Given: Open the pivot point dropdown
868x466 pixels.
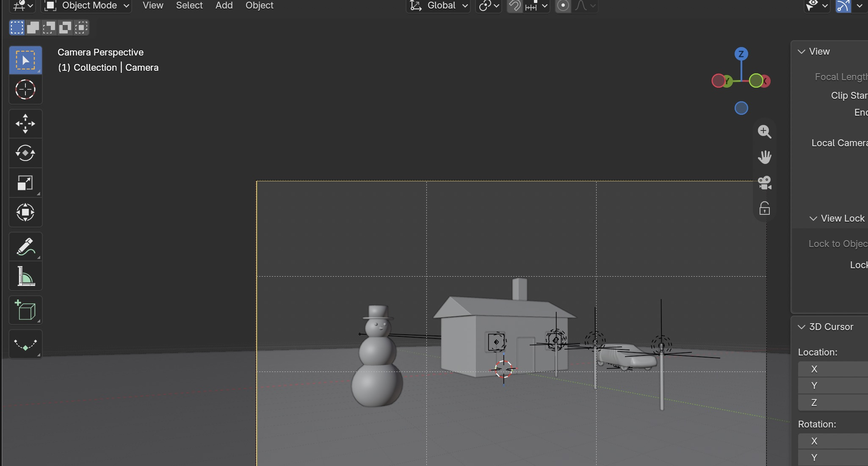Looking at the screenshot, I should (x=489, y=6).
